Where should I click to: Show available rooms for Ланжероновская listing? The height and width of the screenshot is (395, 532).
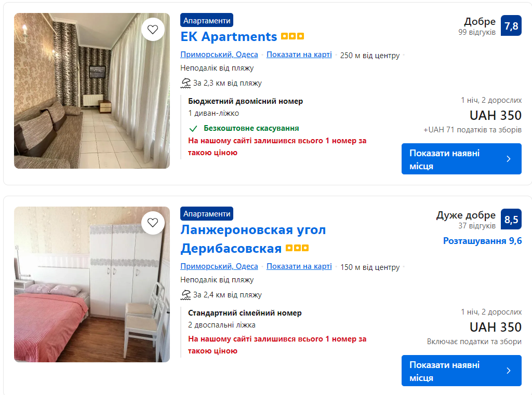click(x=461, y=371)
